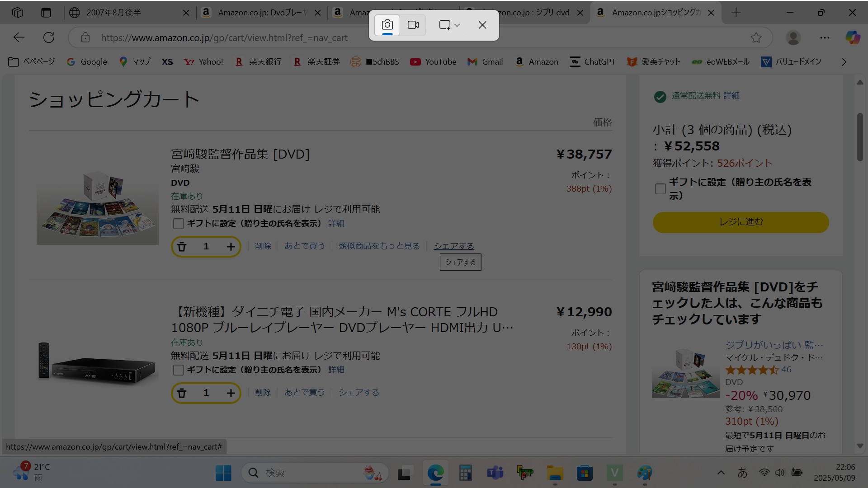
Task: Switch to the Dvdプレーヤー Amazon tab
Action: click(261, 13)
